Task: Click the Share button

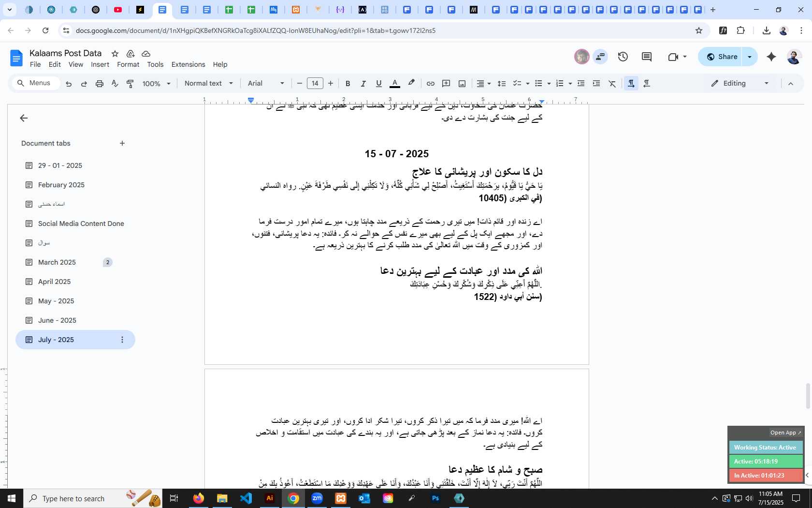Action: point(721,57)
